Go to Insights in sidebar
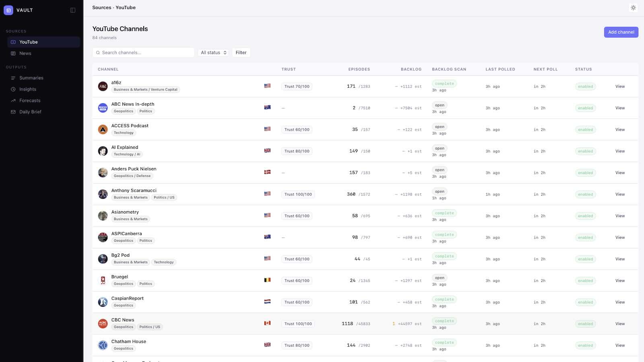644x362 pixels. click(x=43, y=89)
